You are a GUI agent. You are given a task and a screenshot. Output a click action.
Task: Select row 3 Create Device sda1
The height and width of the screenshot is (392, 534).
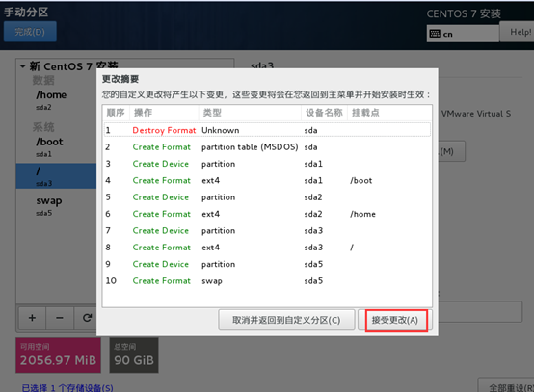click(x=267, y=164)
